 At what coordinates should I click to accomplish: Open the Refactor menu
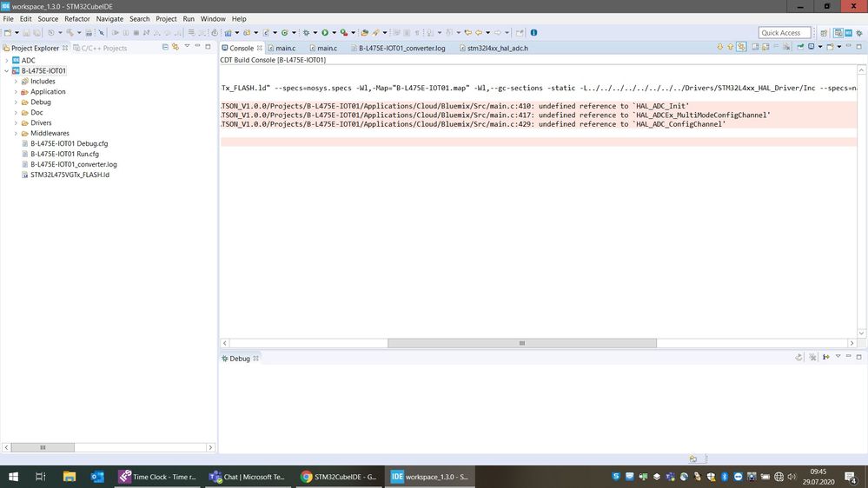[x=77, y=19]
